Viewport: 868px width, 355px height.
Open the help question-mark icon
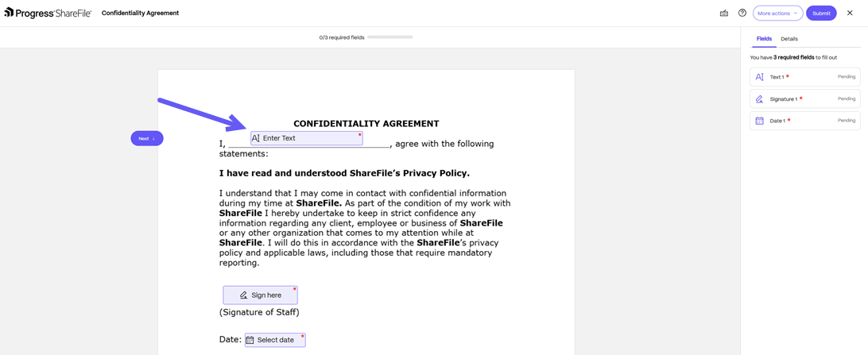[742, 13]
